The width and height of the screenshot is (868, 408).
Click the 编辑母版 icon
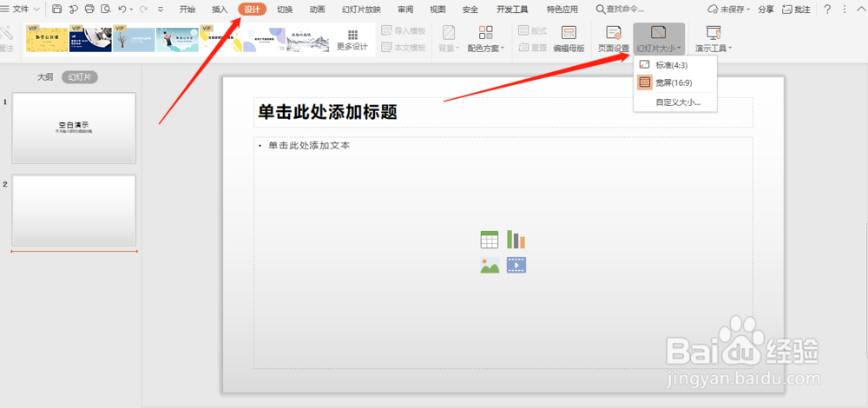(x=569, y=32)
